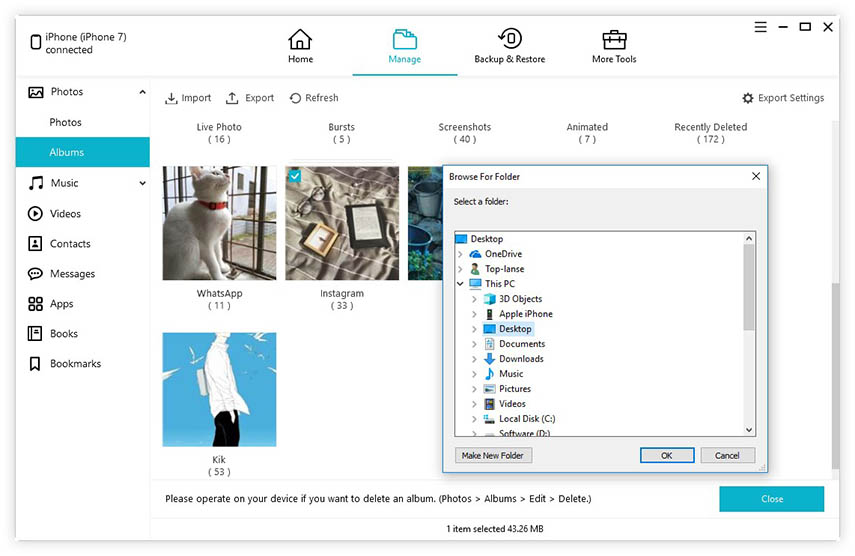The width and height of the screenshot is (855, 556).
Task: Click the iPhone device icon
Action: [x=35, y=42]
